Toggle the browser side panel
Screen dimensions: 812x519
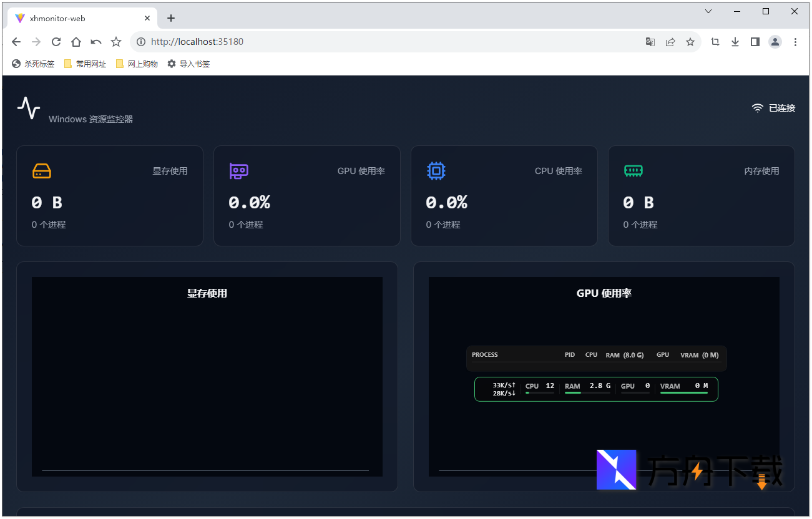click(755, 42)
